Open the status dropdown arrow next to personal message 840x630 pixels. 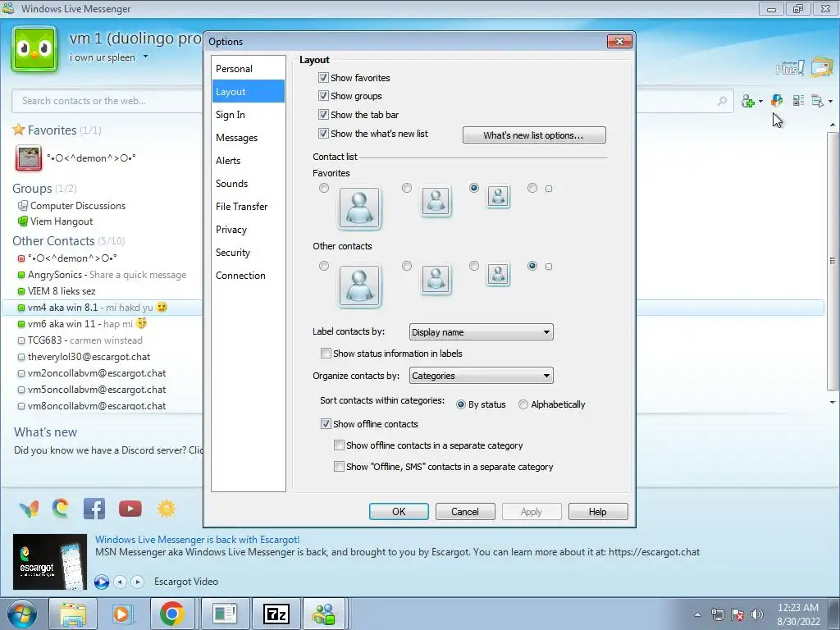coord(145,57)
